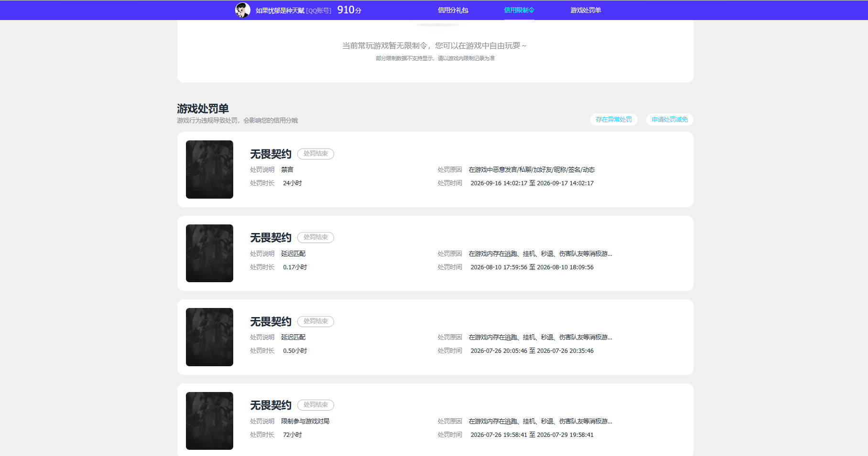Click the time range starting 2026-09-16 14:02:17

532,183
